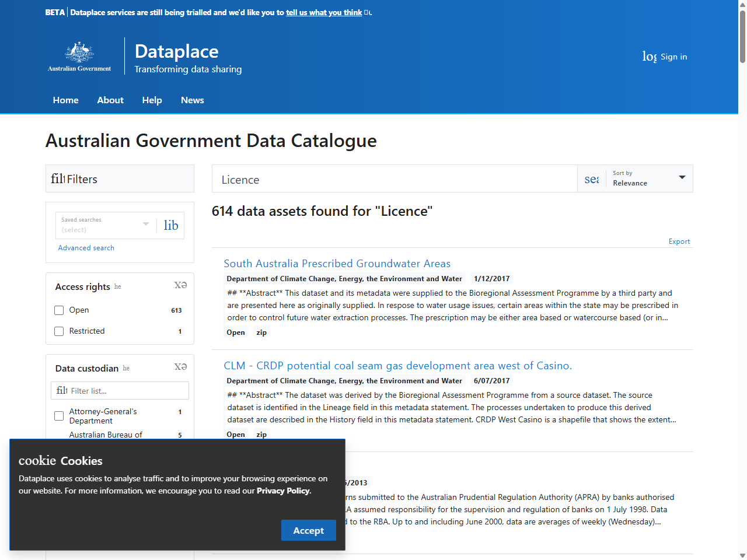Image resolution: width=747 pixels, height=560 pixels.
Task: Click the Open tag under CLM - CRDP result
Action: tap(236, 435)
